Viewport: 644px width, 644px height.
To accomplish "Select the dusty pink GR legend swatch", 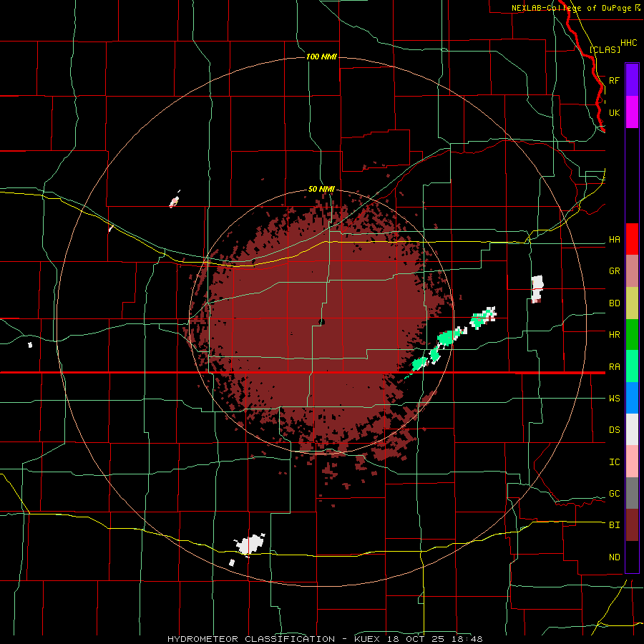I will [632, 271].
